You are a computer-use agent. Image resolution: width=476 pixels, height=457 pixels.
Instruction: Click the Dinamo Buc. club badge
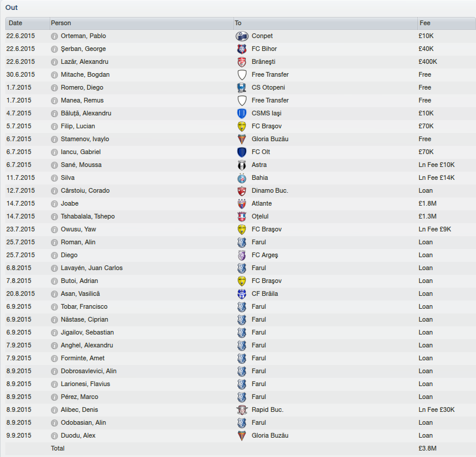[x=242, y=191]
